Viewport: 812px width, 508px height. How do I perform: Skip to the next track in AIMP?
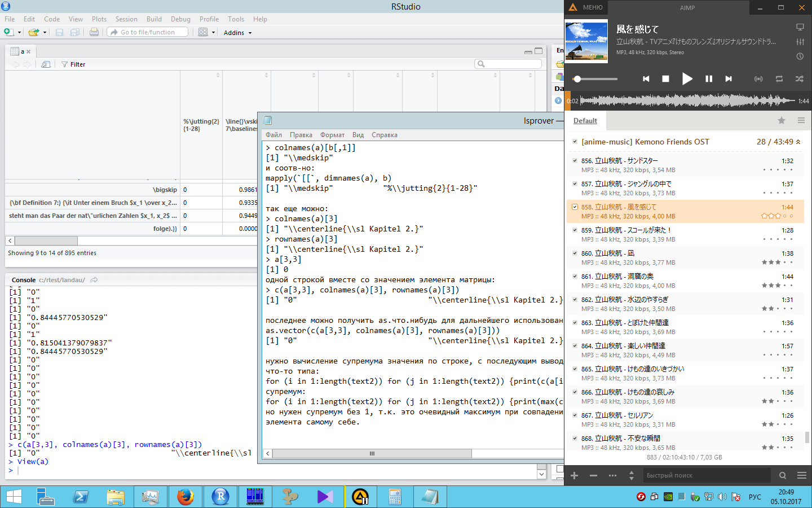pyautogui.click(x=729, y=79)
